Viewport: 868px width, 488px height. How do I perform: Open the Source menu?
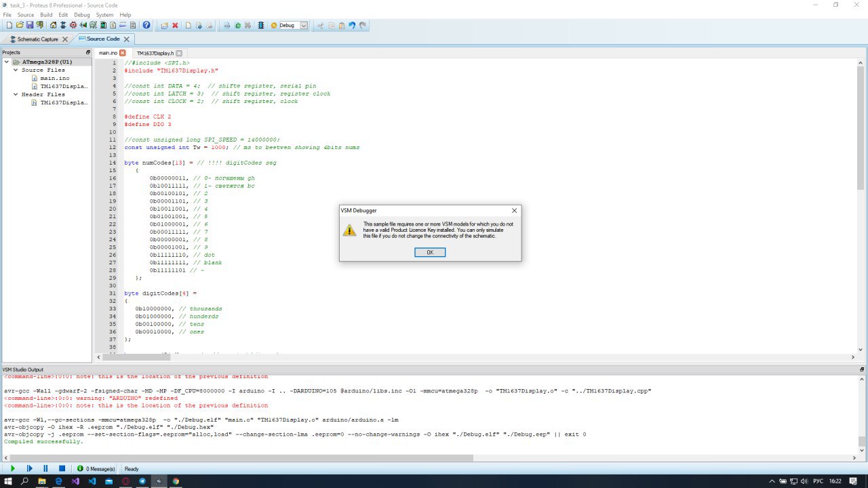(26, 14)
